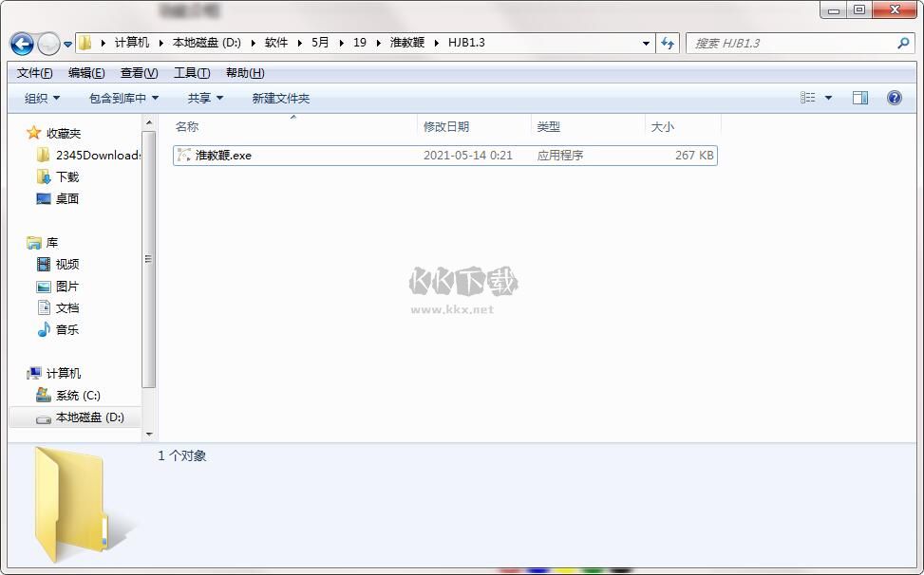
Task: Click in the search HJB1.3 input box
Action: click(x=788, y=44)
